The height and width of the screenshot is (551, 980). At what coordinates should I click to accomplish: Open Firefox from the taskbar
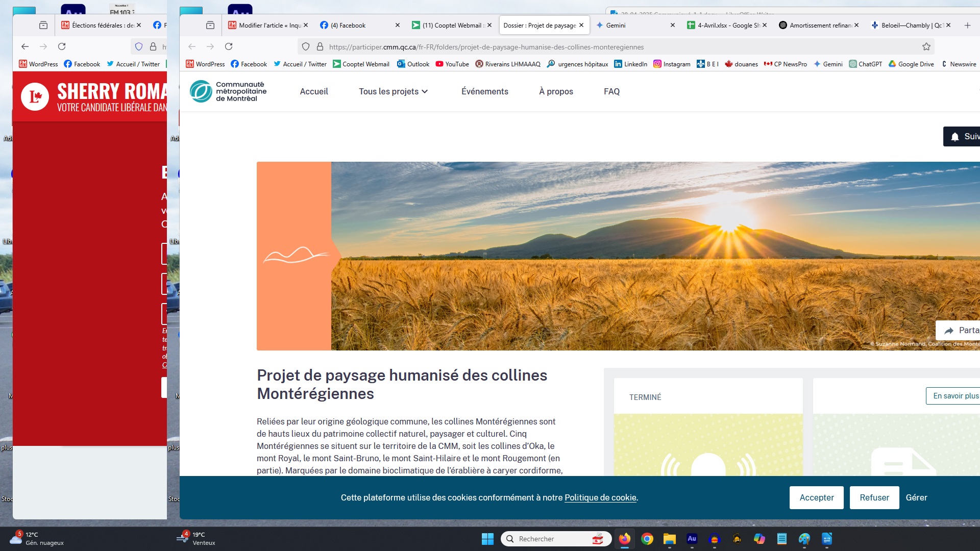click(x=624, y=539)
